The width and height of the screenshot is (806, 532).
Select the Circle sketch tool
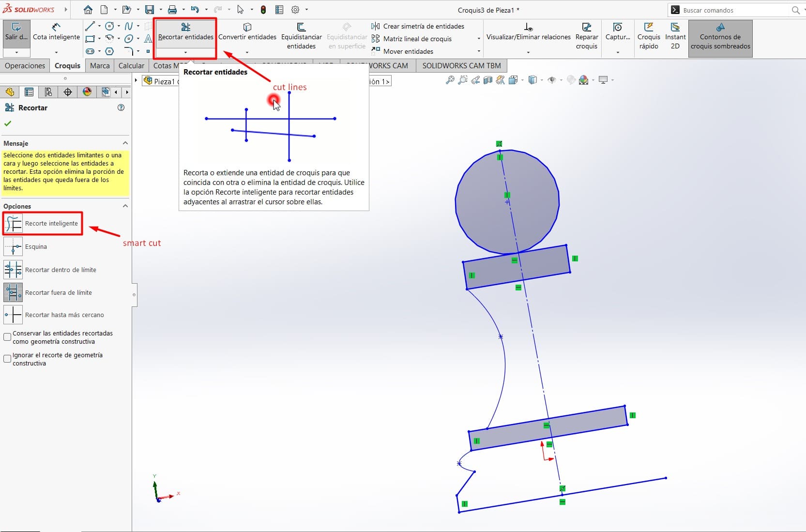point(109,26)
